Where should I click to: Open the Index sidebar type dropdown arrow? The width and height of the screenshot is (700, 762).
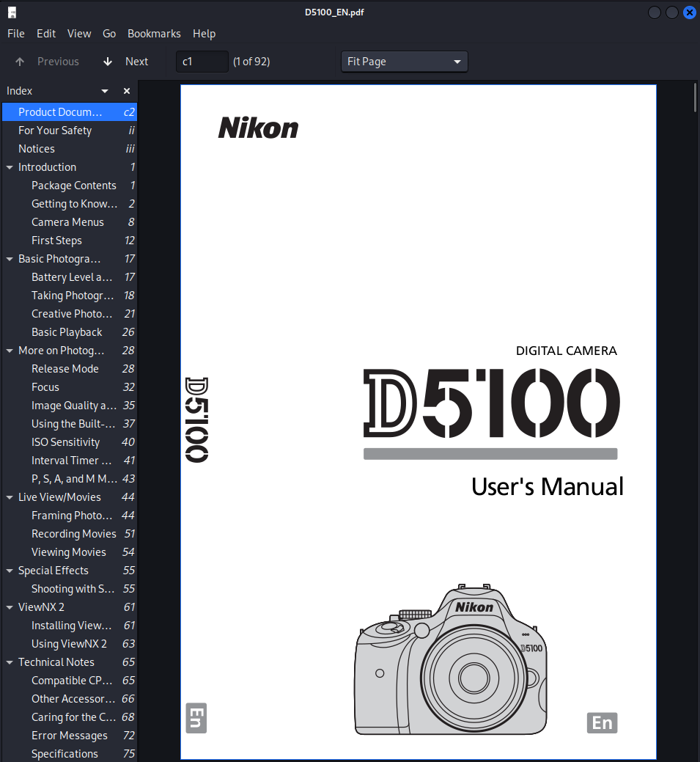point(104,91)
